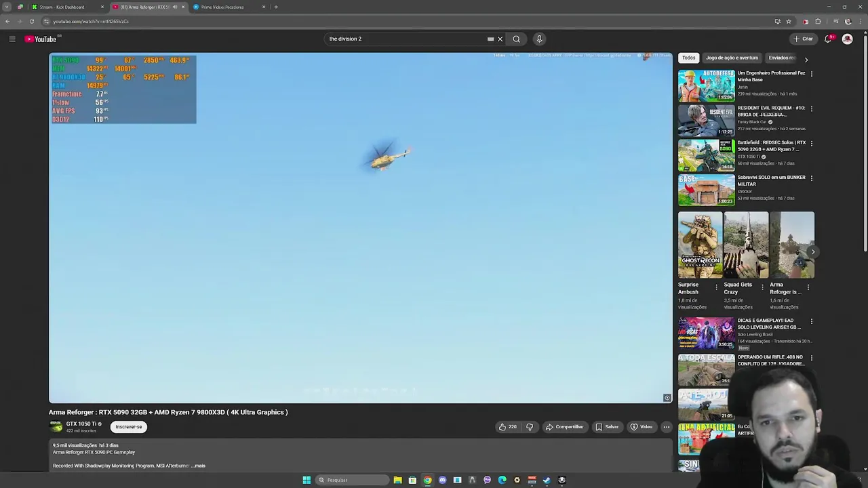Like the video with thumbs up
This screenshot has width=868, height=488.
pyautogui.click(x=508, y=427)
